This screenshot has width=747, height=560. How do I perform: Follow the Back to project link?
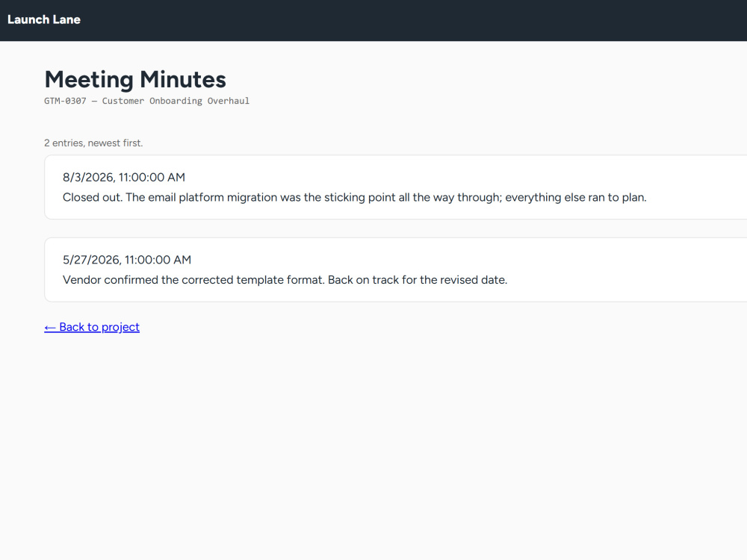tap(92, 327)
